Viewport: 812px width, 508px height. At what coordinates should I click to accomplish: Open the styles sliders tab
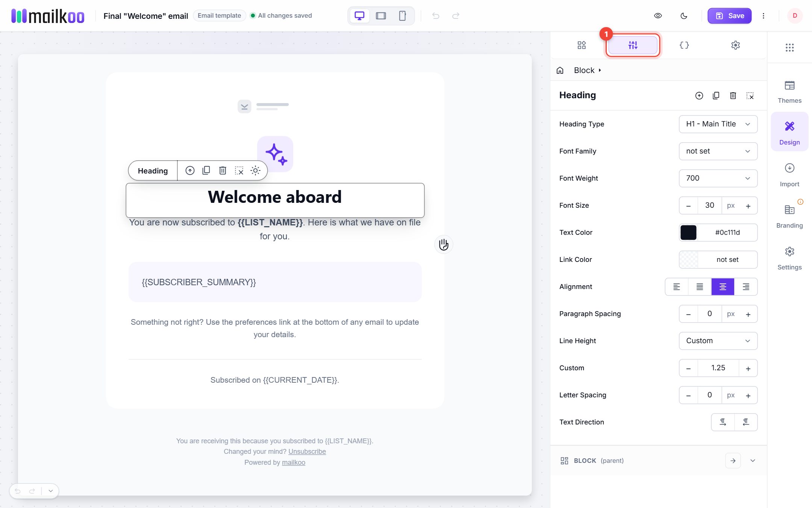point(633,45)
